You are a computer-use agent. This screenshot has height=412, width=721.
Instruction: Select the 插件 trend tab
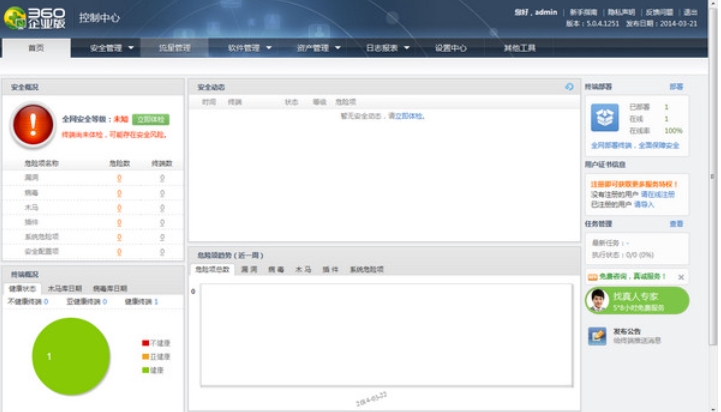tap(330, 269)
